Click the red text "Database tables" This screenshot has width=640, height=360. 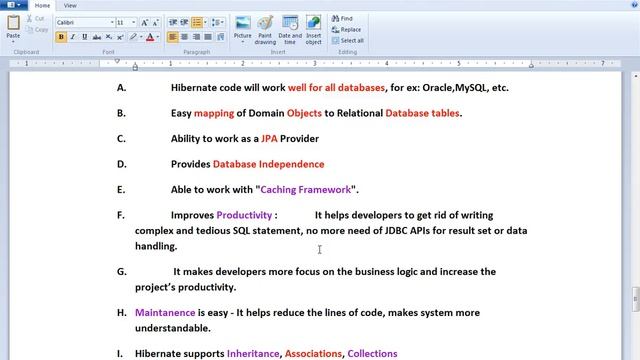(422, 113)
